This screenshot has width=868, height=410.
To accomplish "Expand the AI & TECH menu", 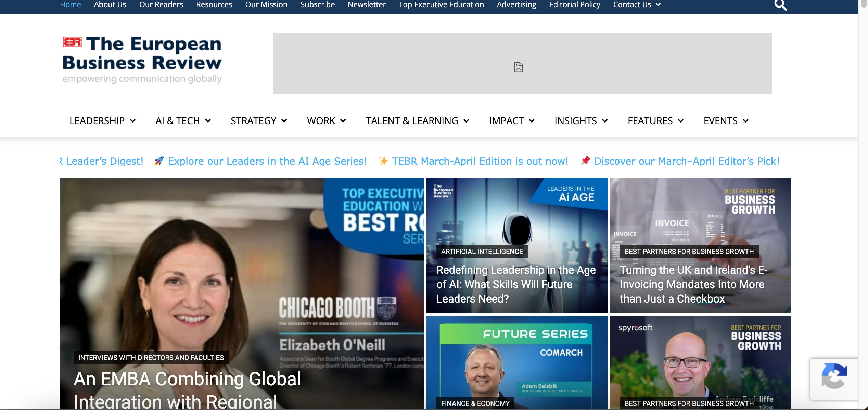I will click(183, 121).
